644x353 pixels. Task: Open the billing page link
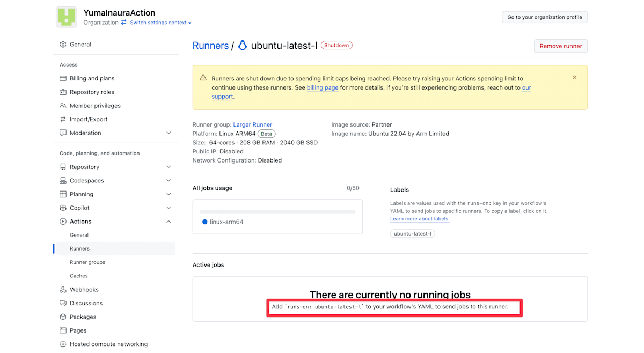pos(323,87)
